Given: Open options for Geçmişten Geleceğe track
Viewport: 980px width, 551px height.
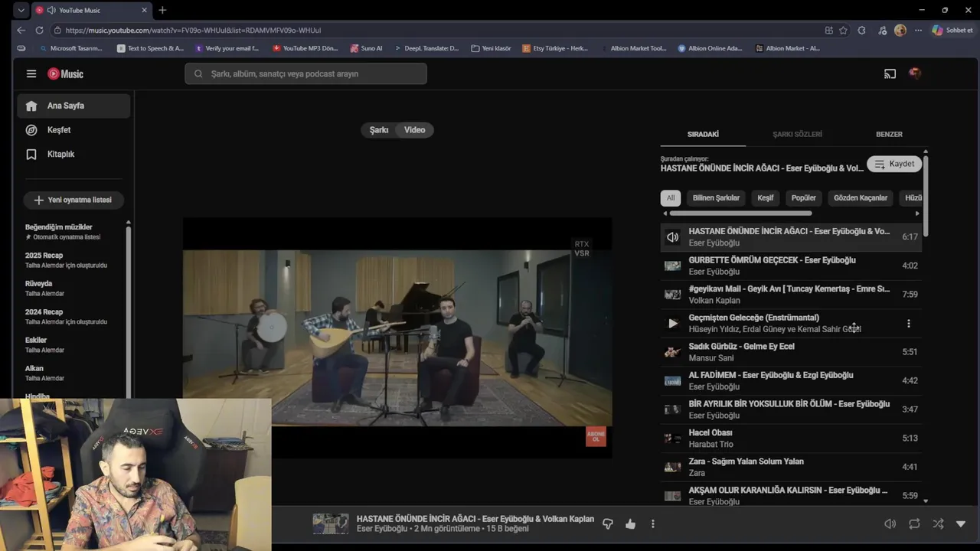Looking at the screenshot, I should (909, 324).
